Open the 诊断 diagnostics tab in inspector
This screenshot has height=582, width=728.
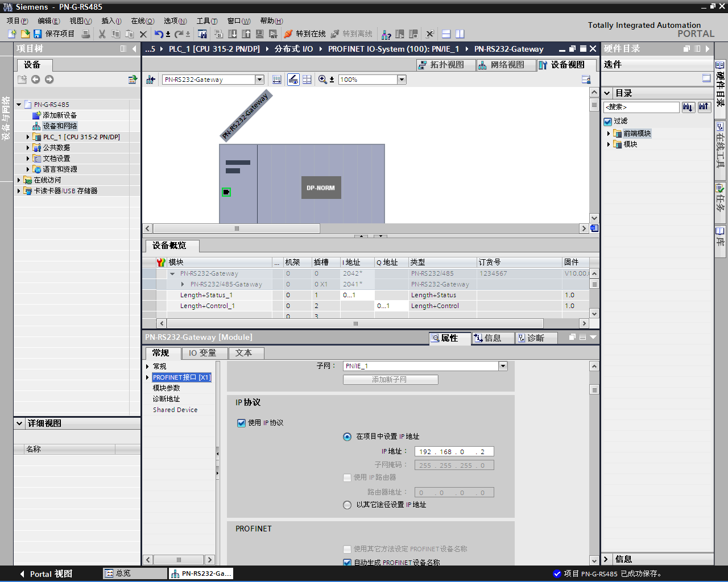click(536, 338)
